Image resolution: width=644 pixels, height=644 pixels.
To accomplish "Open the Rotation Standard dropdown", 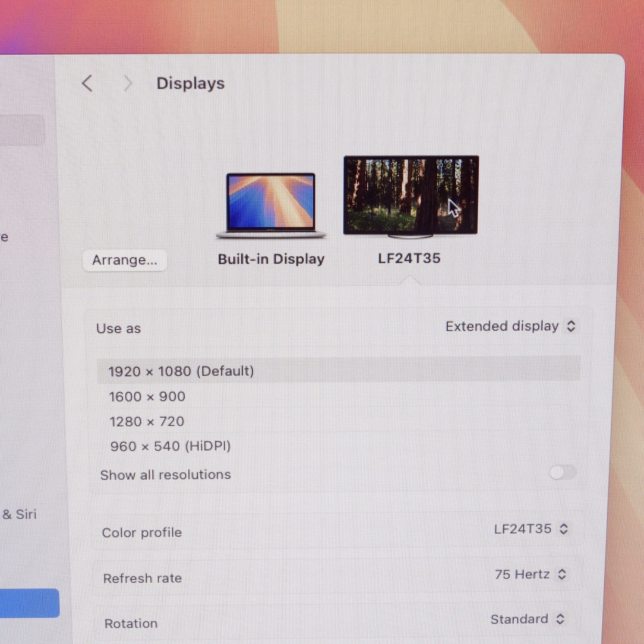I will click(x=528, y=619).
